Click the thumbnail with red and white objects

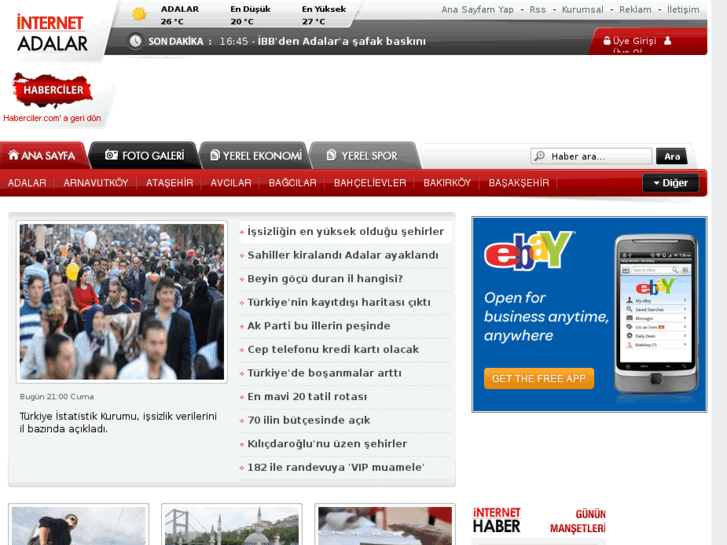click(385, 526)
